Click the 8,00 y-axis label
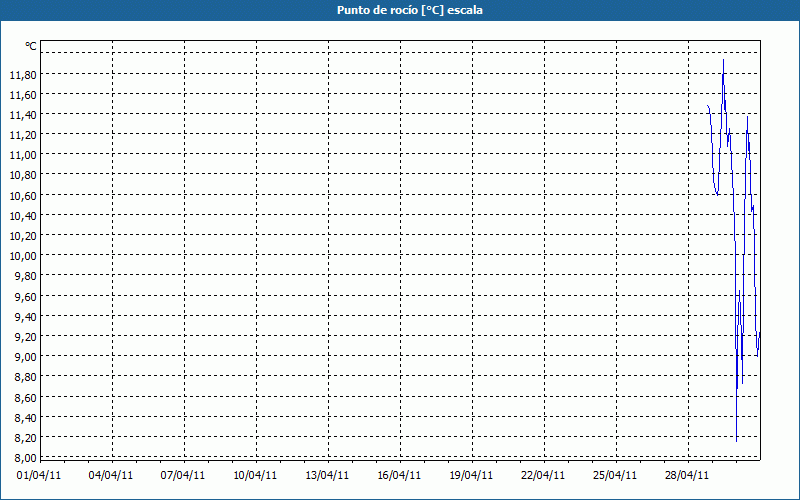The height and width of the screenshot is (500, 800). coord(26,458)
